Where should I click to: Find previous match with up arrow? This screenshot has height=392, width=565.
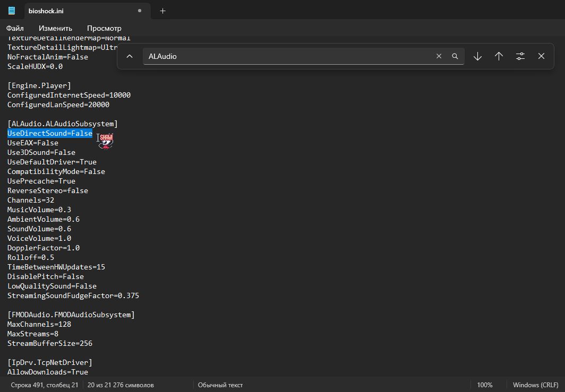click(499, 56)
